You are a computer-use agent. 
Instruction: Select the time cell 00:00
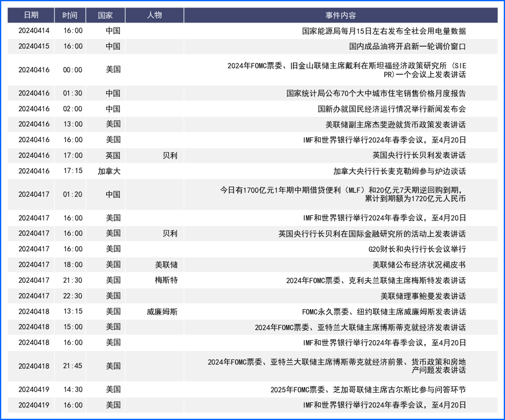73,70
